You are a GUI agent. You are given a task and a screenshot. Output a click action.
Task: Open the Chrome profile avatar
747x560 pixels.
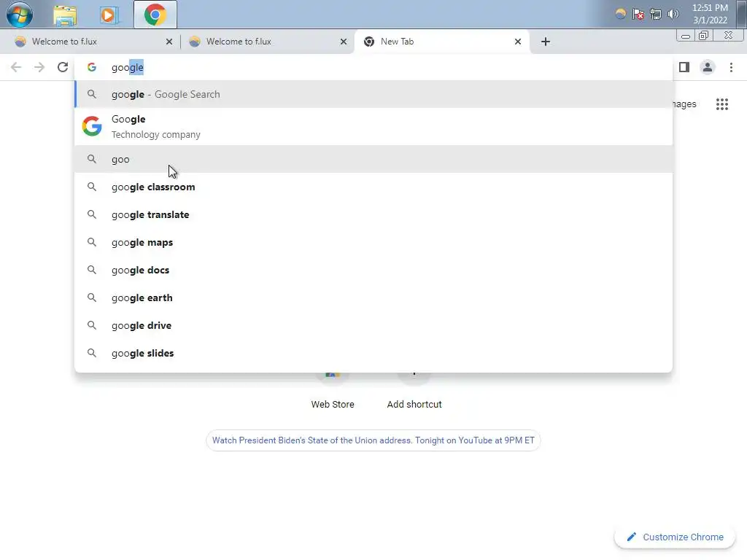tap(708, 67)
